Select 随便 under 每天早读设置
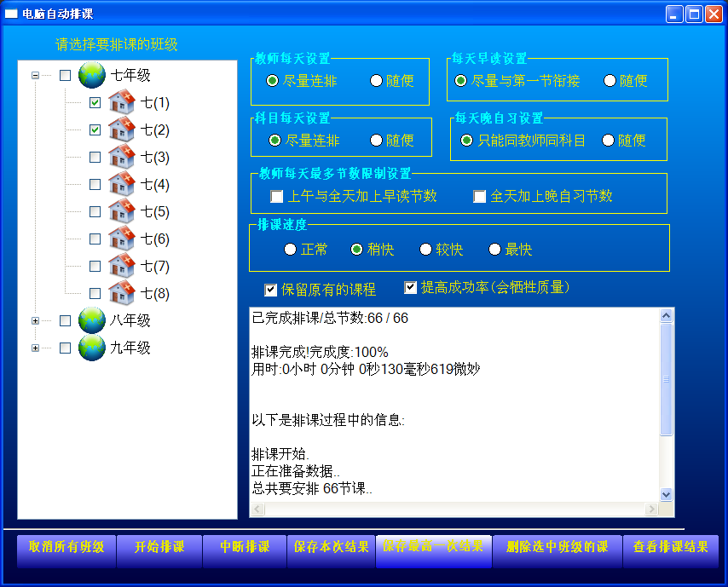This screenshot has height=587, width=728. (x=626, y=81)
